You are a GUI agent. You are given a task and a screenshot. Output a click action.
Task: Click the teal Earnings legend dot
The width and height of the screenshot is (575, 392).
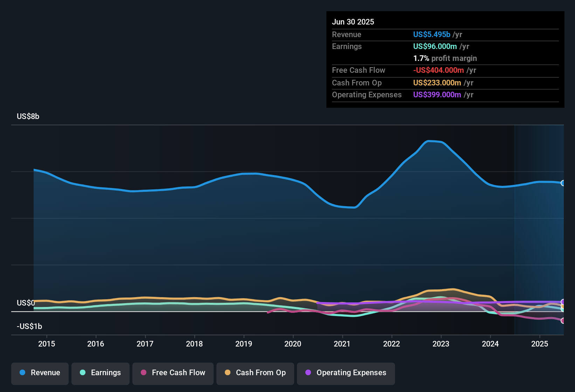pyautogui.click(x=83, y=372)
